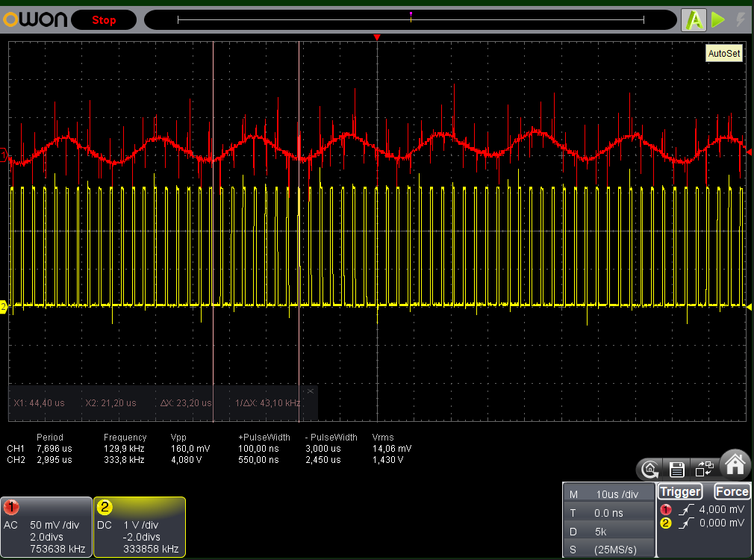Click the Vrms measurement header
The image size is (754, 560).
383,438
